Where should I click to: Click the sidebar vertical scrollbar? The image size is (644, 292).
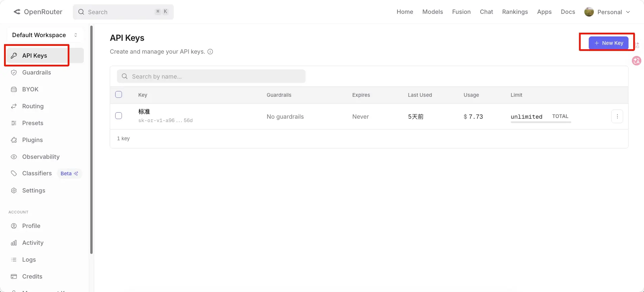pos(91,140)
